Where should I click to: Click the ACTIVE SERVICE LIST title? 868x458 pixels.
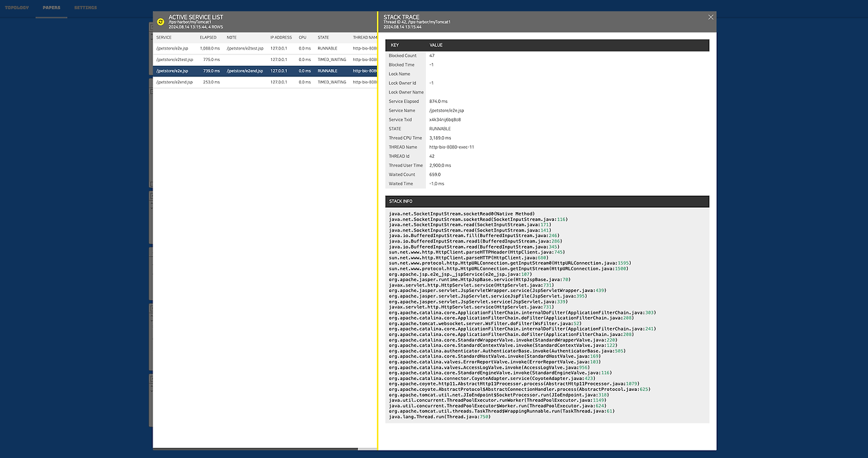[196, 17]
